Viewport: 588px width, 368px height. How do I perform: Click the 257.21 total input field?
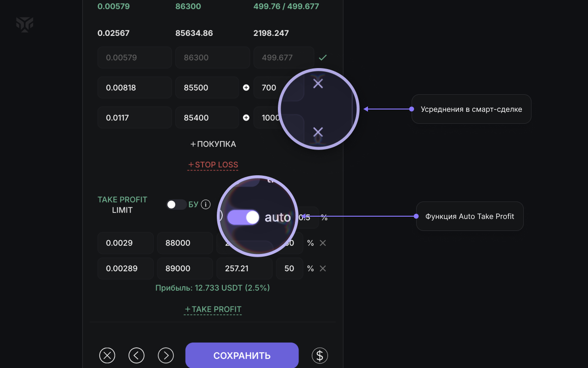coord(244,269)
